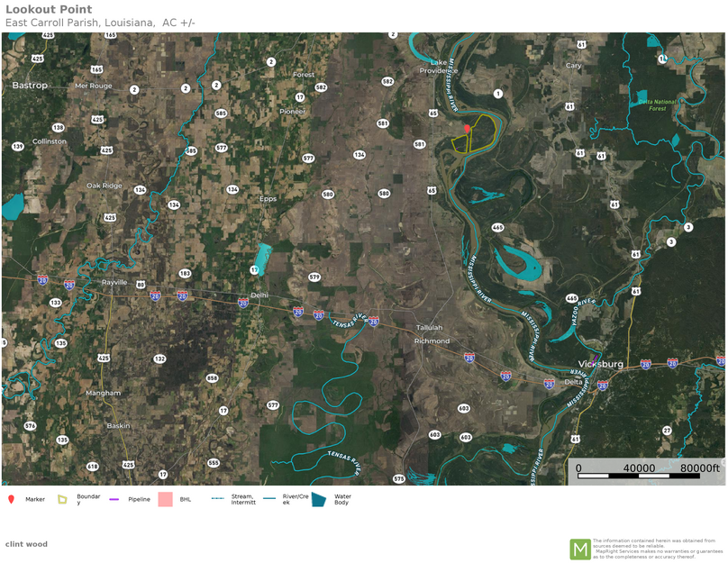Click the Water Body legend icon

[x=318, y=499]
